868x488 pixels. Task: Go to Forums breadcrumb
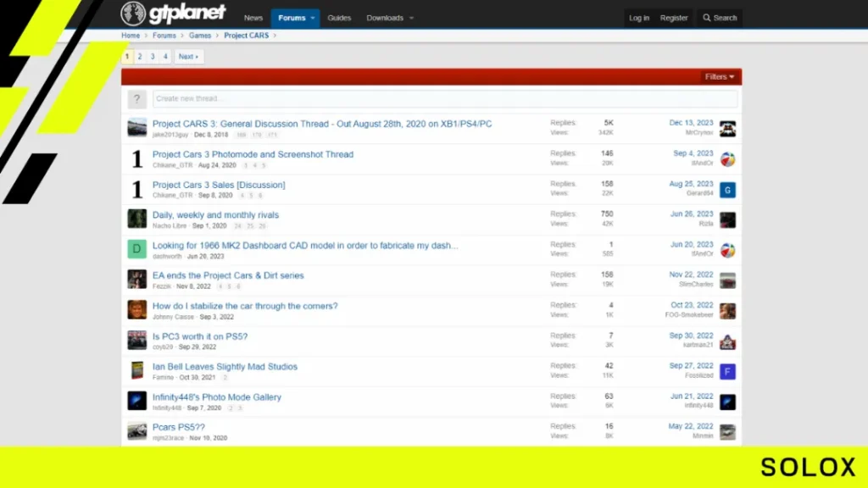tap(164, 36)
